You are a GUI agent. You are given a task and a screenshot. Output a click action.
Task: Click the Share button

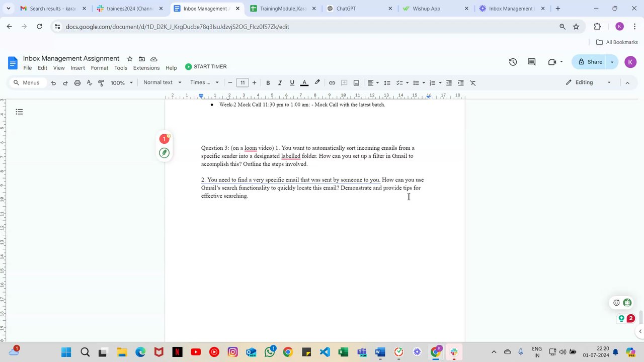point(589,62)
